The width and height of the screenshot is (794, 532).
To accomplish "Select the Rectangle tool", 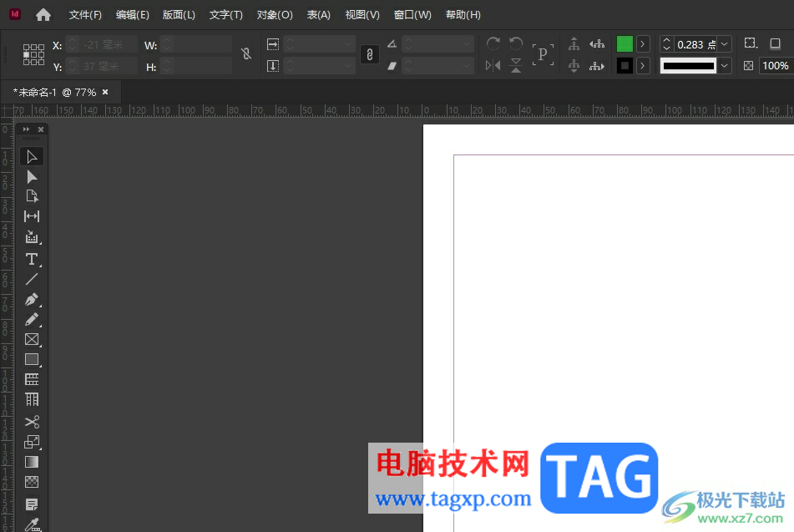I will pyautogui.click(x=32, y=359).
